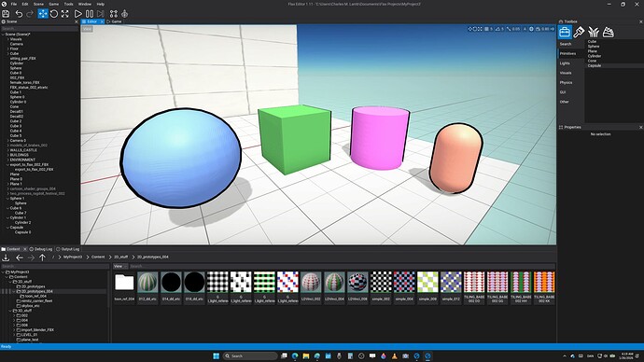Click the bake/build scenes toolbar icon
Screen dimensions: 644x362
pos(114,14)
